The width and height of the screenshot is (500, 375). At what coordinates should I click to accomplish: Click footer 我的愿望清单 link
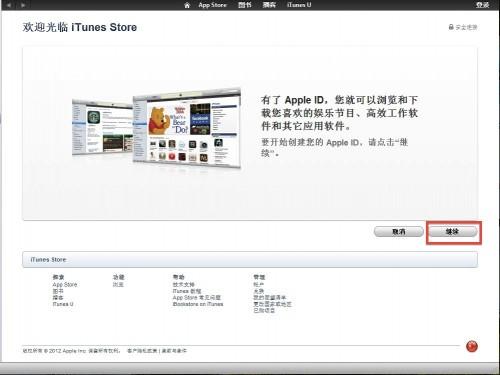(x=269, y=297)
